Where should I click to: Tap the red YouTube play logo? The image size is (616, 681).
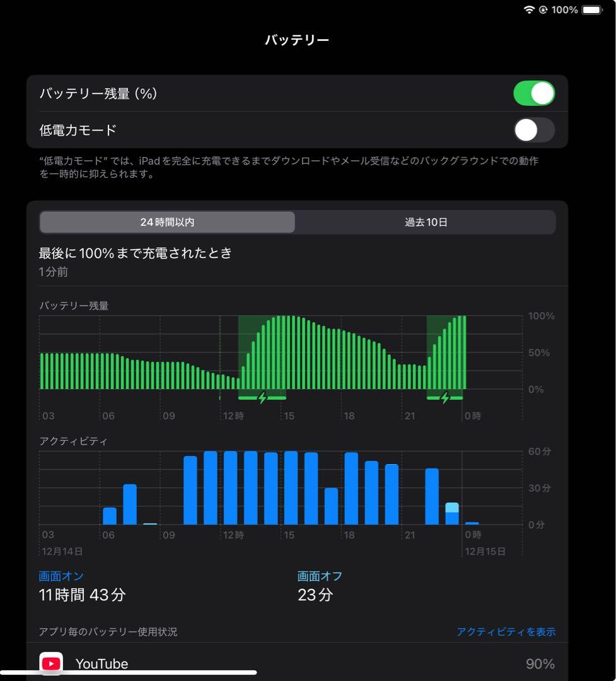click(51, 663)
